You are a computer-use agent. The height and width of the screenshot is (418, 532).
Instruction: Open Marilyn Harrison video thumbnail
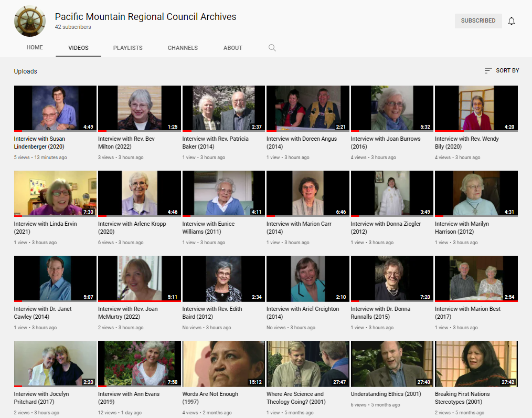476,194
